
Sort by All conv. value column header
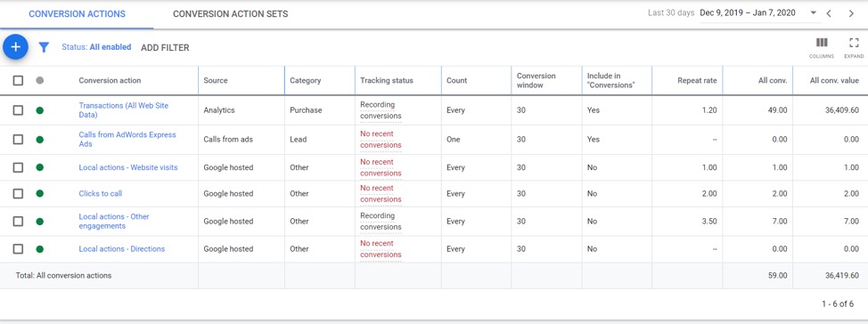(x=834, y=80)
